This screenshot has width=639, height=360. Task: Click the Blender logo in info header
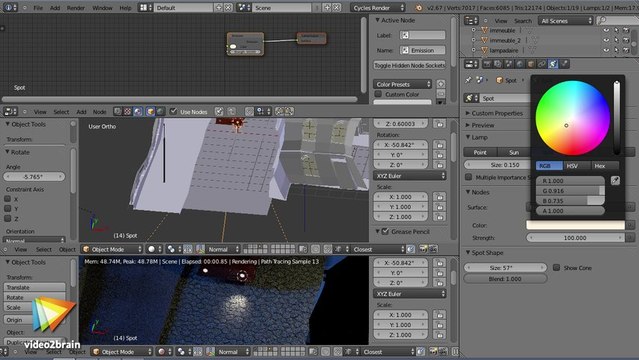click(x=419, y=8)
